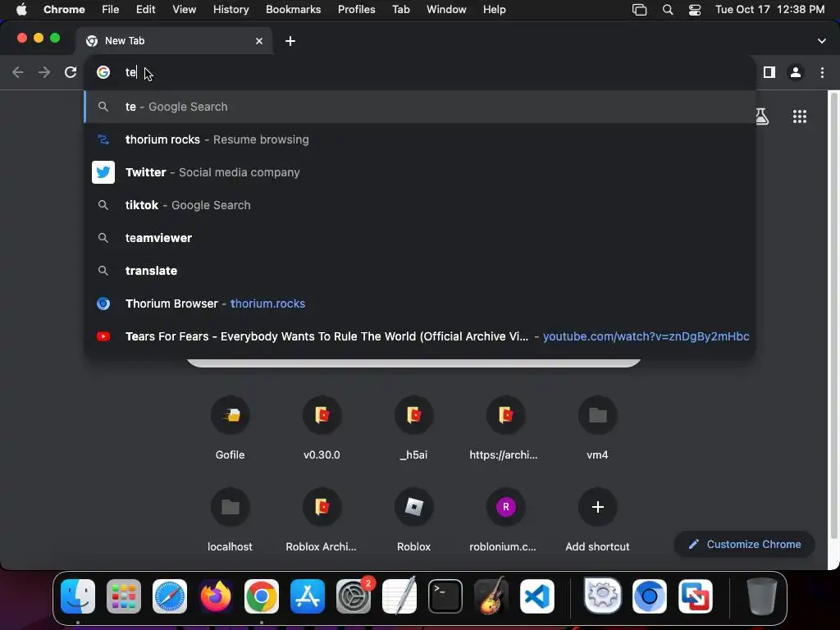Select the translate suggestion
Viewport: 840px width, 630px height.
pyautogui.click(x=420, y=271)
